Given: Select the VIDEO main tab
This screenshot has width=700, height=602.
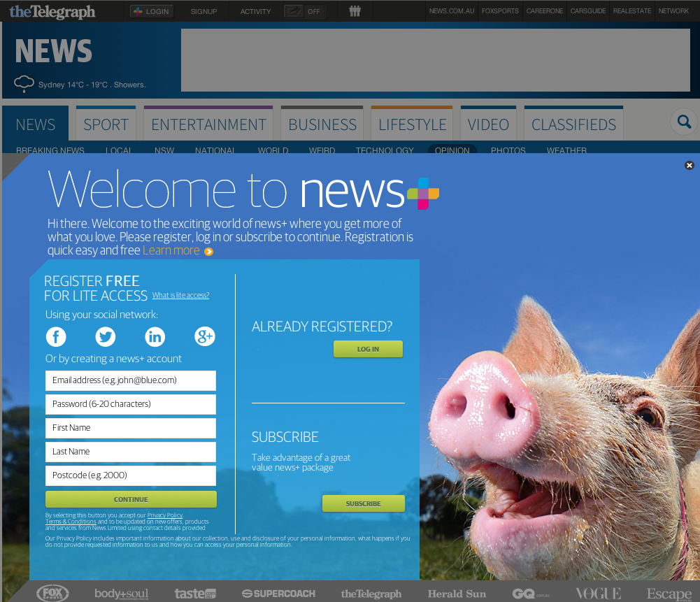Looking at the screenshot, I should tap(488, 124).
